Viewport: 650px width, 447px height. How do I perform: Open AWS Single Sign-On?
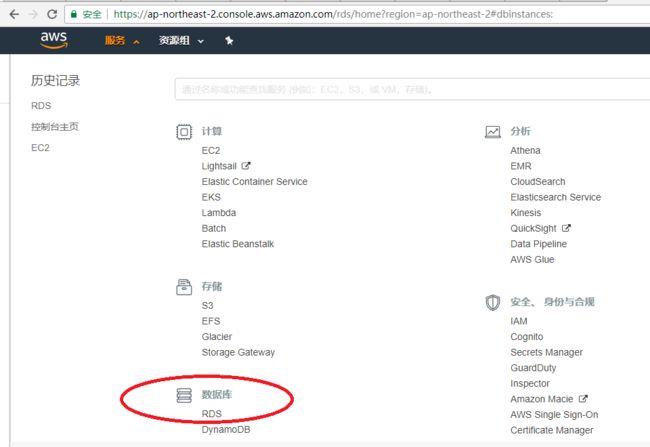point(554,415)
